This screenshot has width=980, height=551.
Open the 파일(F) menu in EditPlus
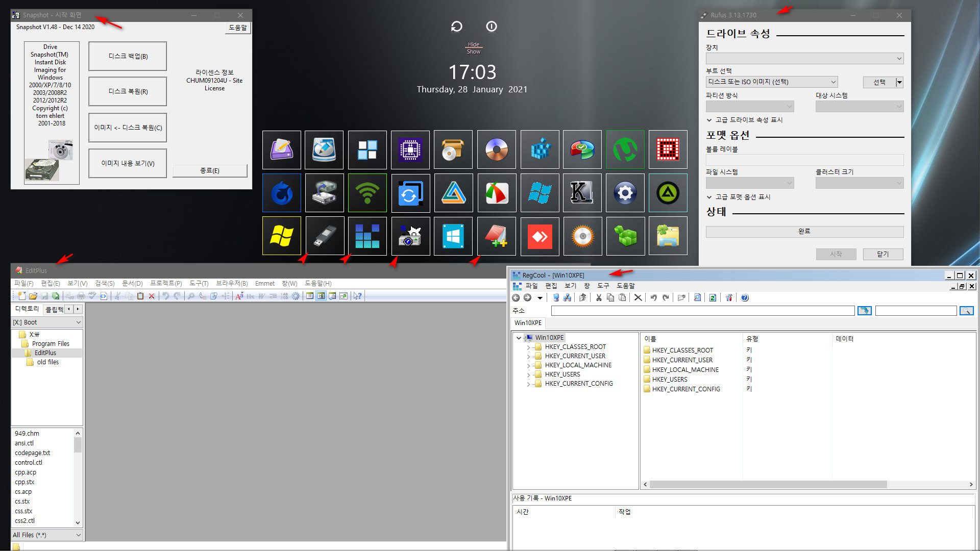click(23, 284)
